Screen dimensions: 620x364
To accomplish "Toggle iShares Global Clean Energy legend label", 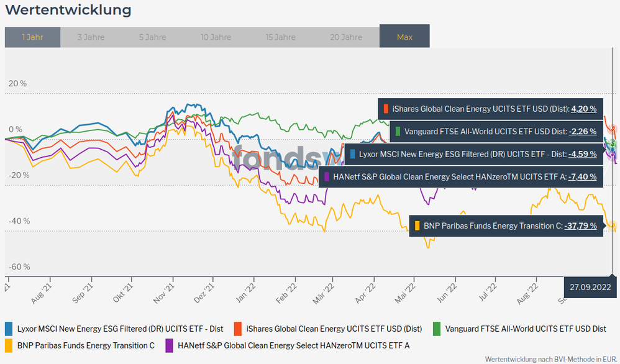I will pyautogui.click(x=334, y=329).
